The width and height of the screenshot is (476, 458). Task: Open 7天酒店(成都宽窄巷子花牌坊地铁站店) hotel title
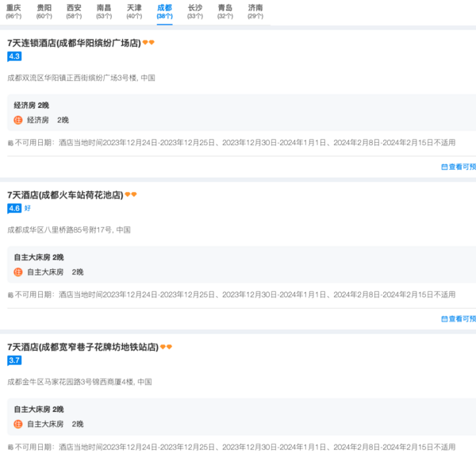(x=83, y=347)
